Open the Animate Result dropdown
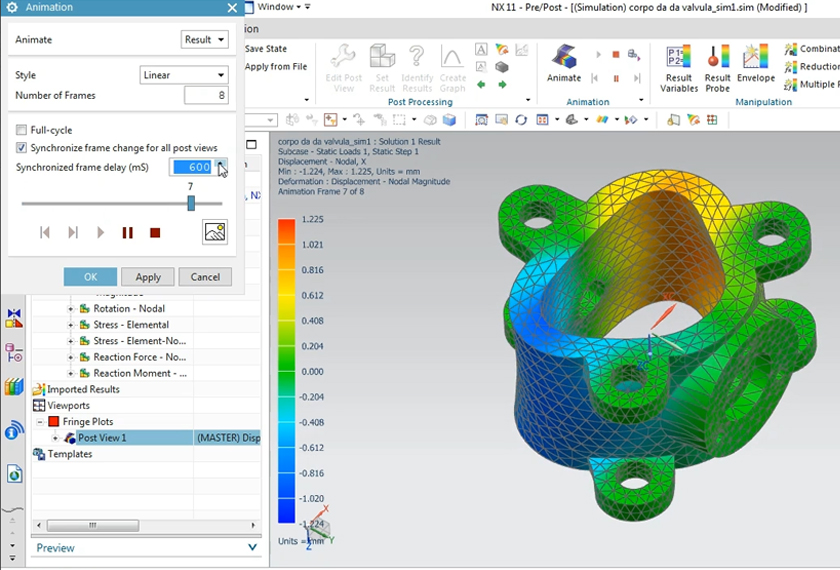Screen dimensions: 840x570 pyautogui.click(x=205, y=40)
